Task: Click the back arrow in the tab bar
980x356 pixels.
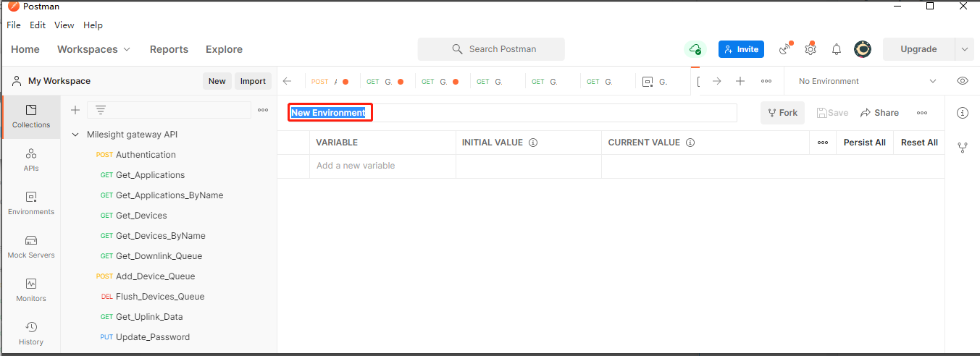Action: tap(288, 81)
